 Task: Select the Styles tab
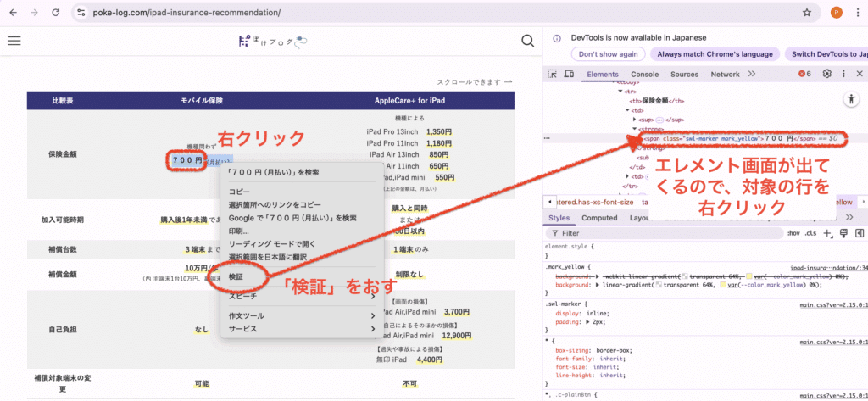(559, 218)
